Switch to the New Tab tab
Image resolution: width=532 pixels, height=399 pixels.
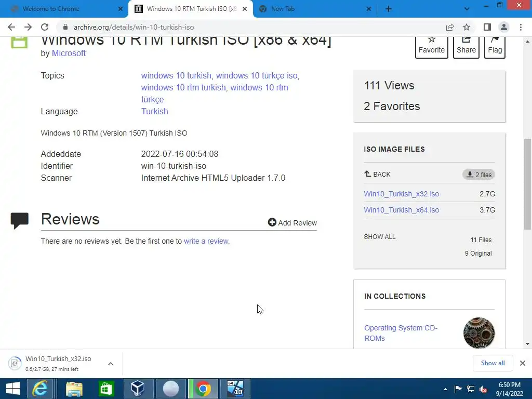(x=312, y=9)
